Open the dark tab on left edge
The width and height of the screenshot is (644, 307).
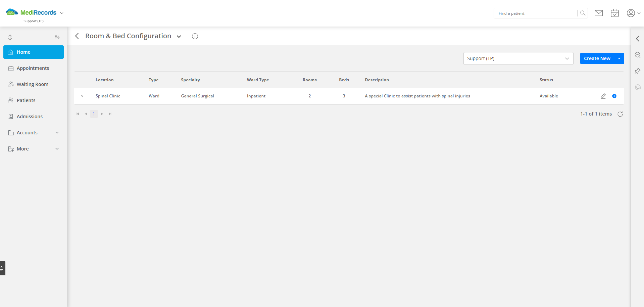pos(2,268)
